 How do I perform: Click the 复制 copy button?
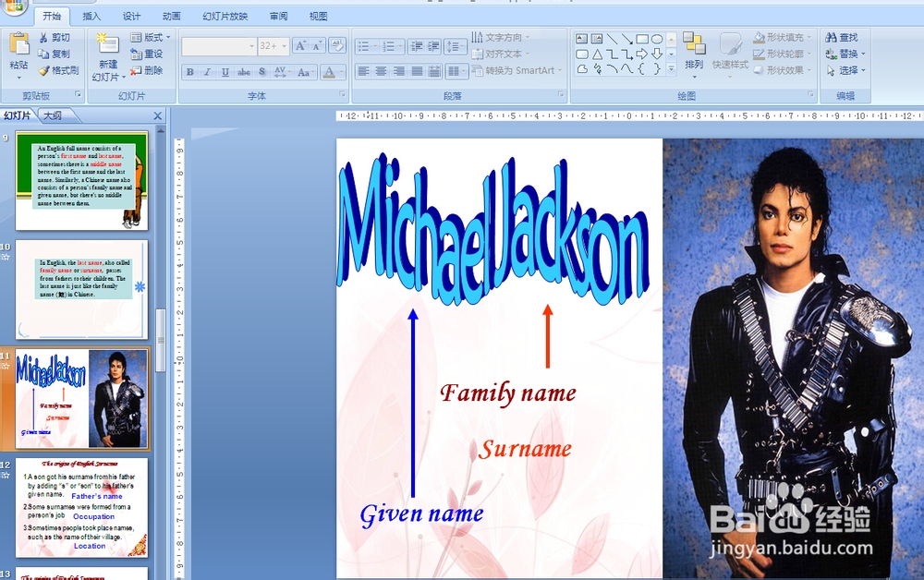tap(55, 54)
